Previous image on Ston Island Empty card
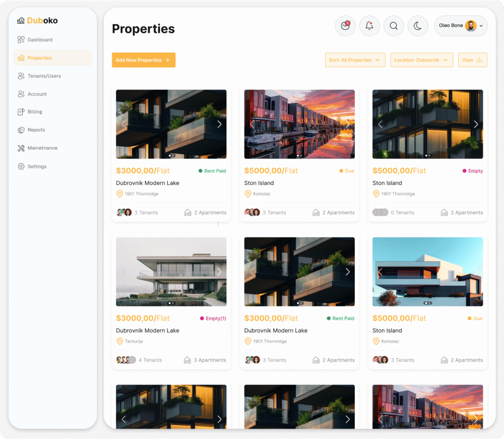 380,124
